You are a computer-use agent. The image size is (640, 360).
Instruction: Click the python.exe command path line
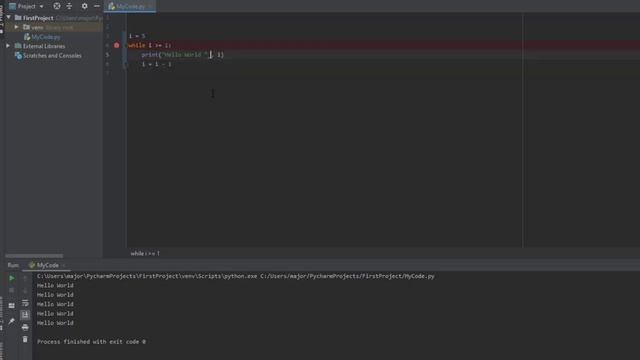pos(236,276)
